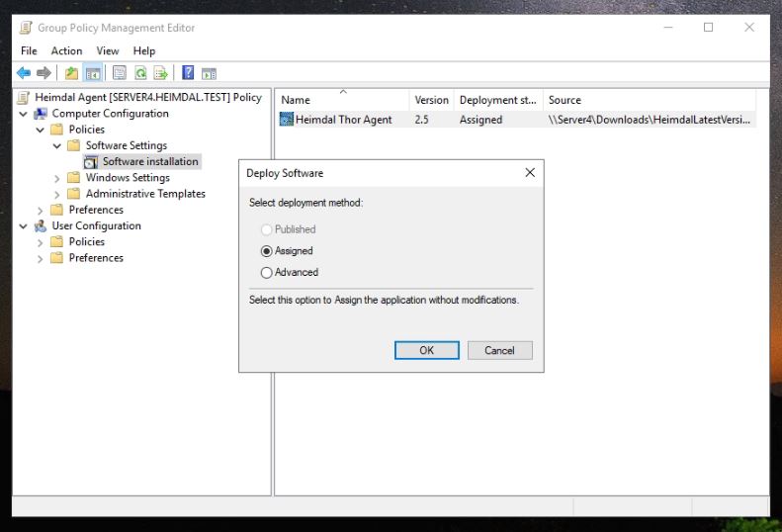Select the Published radio button
Image resolution: width=782 pixels, height=532 pixels.
[x=266, y=229]
